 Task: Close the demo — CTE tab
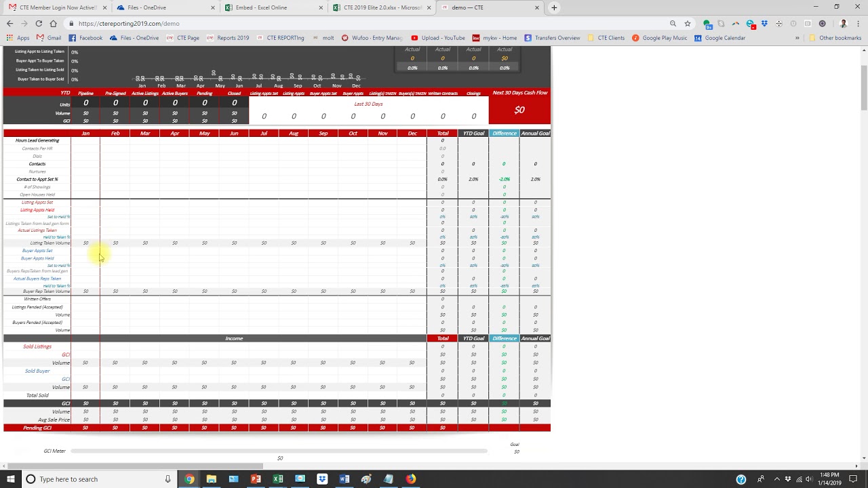[537, 7]
